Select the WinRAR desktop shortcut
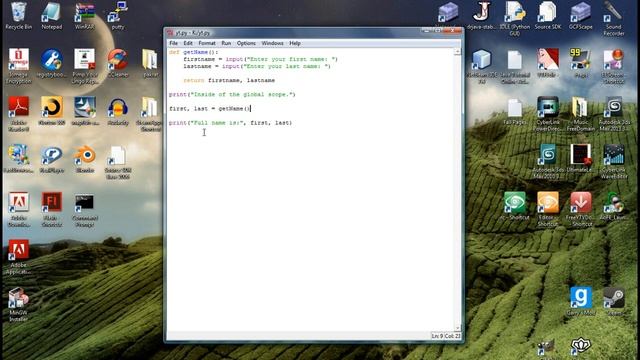Image resolution: width=640 pixels, height=360 pixels. pos(84,16)
